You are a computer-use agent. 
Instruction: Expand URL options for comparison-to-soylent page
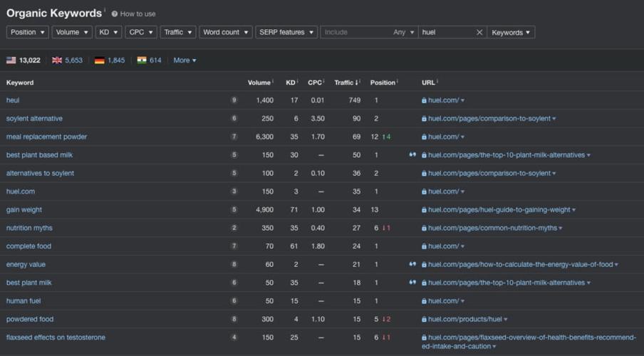click(554, 119)
